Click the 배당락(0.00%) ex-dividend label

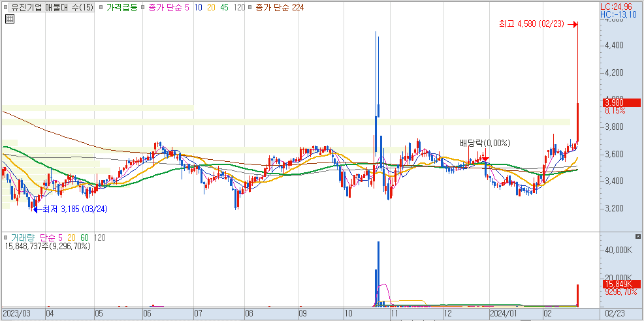(485, 144)
